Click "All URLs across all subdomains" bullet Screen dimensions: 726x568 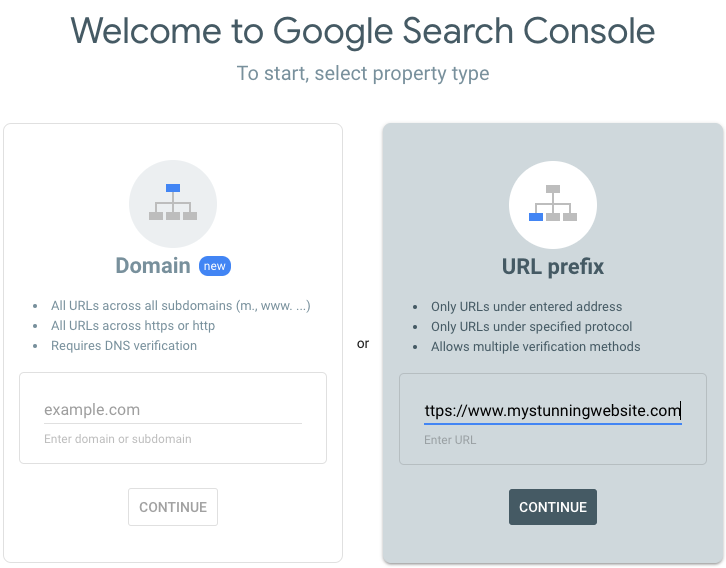(x=180, y=306)
